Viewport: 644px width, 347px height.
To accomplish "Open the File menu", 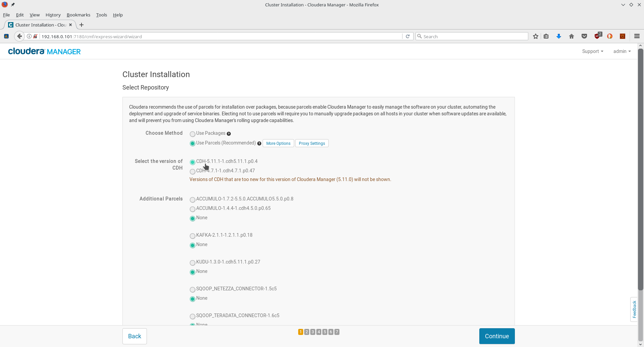I will pyautogui.click(x=6, y=15).
